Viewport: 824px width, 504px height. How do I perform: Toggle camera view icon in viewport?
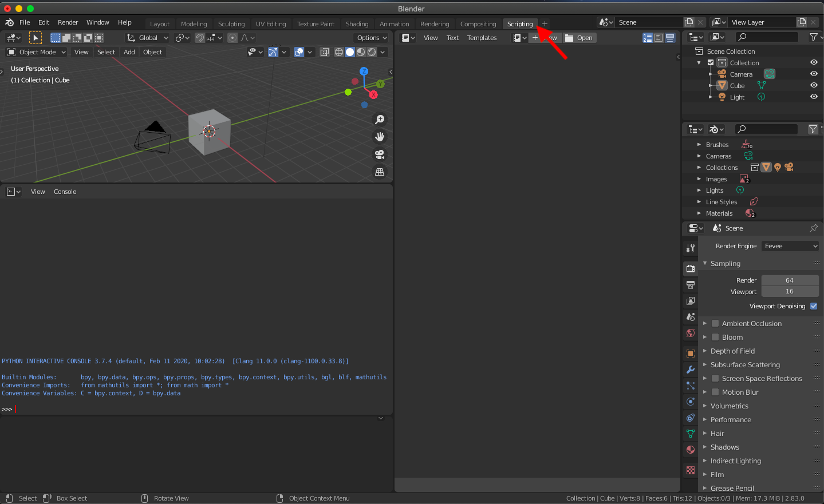click(x=379, y=154)
